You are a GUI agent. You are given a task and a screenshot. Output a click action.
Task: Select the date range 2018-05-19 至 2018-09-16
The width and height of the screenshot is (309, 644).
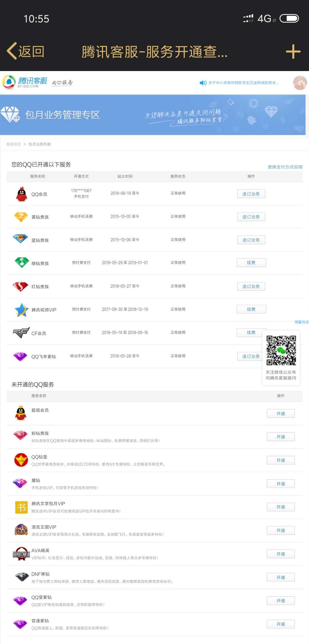tap(125, 333)
